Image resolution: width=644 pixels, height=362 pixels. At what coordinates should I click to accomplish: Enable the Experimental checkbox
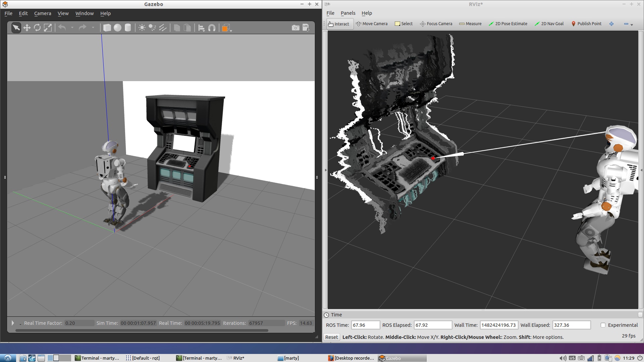pos(603,325)
